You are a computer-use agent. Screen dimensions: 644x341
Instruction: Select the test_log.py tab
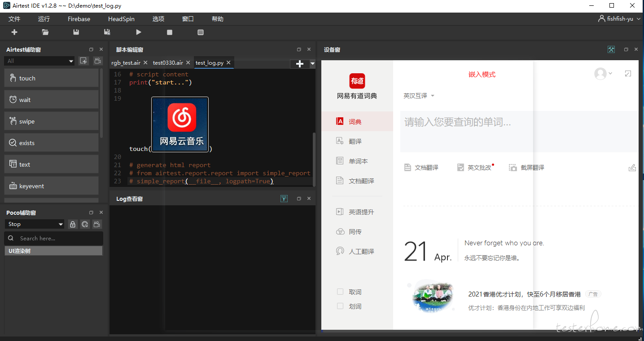pyautogui.click(x=210, y=63)
